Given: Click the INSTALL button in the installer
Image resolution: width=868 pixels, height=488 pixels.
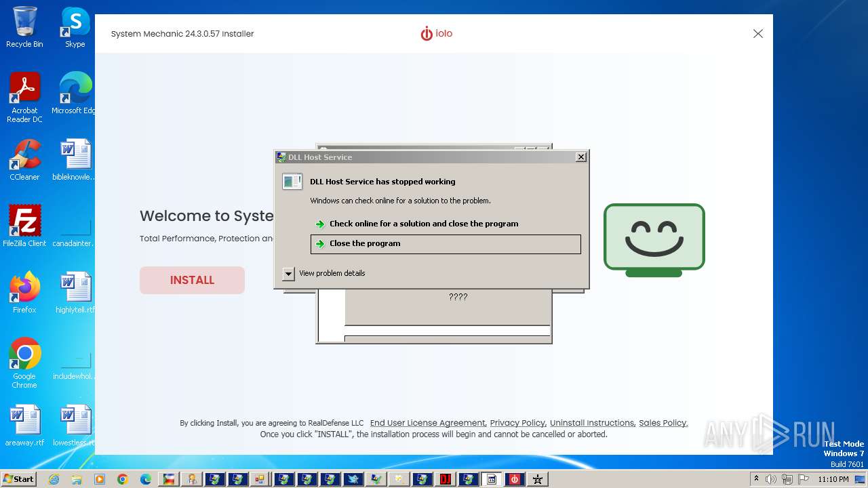Looking at the screenshot, I should click(x=192, y=280).
